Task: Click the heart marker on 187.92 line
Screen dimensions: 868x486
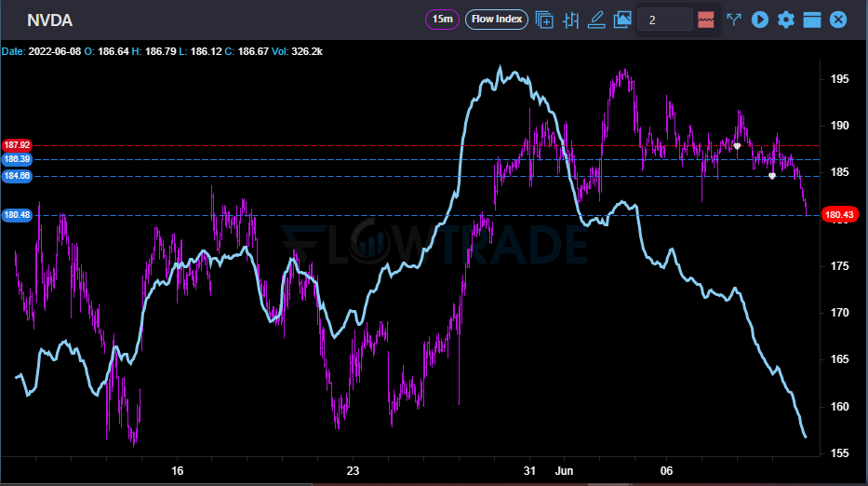Action: tap(737, 146)
